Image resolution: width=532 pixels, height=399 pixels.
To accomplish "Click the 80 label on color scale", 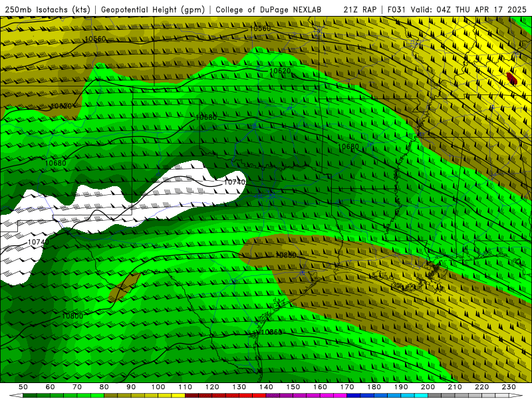I will pos(104,387).
